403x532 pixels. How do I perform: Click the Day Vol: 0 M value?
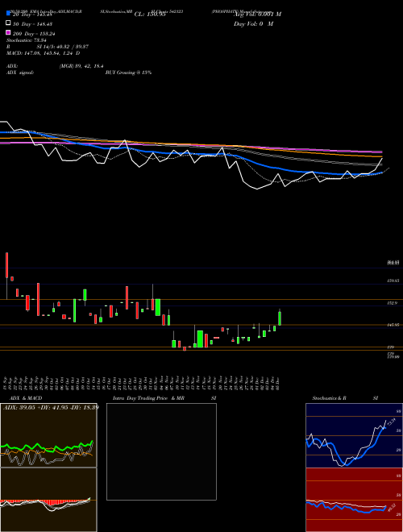pyautogui.click(x=253, y=24)
